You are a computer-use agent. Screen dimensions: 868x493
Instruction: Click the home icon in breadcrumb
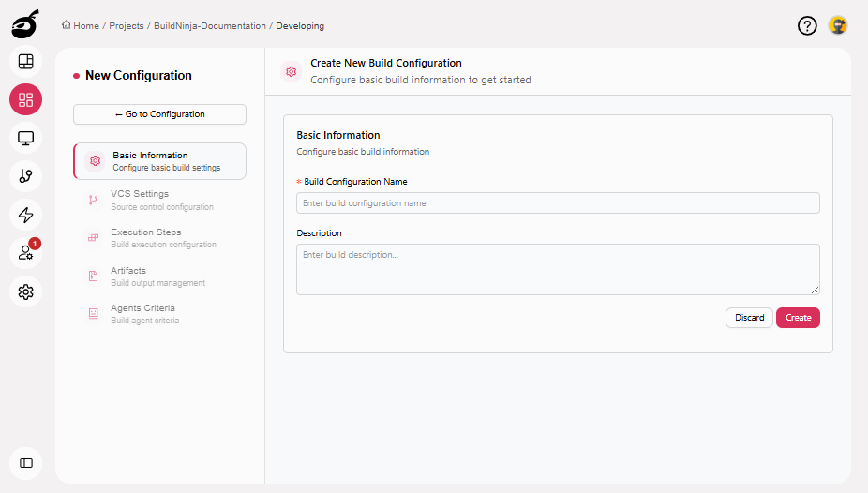67,25
